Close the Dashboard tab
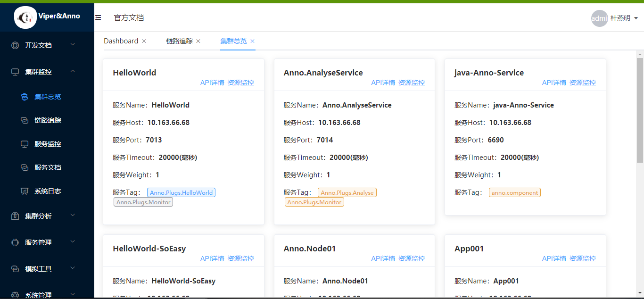Image resolution: width=644 pixels, height=299 pixels. tap(144, 42)
